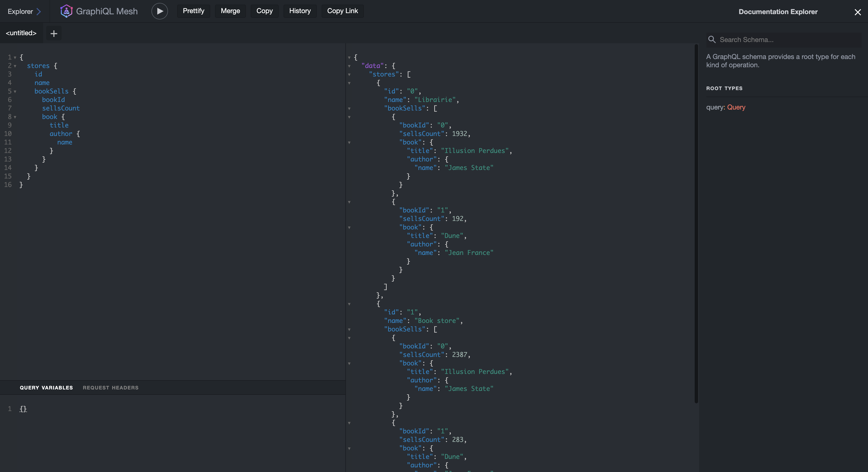Screen dimensions: 868x472
Task: Collapse the stores field on line 2
Action: point(15,66)
